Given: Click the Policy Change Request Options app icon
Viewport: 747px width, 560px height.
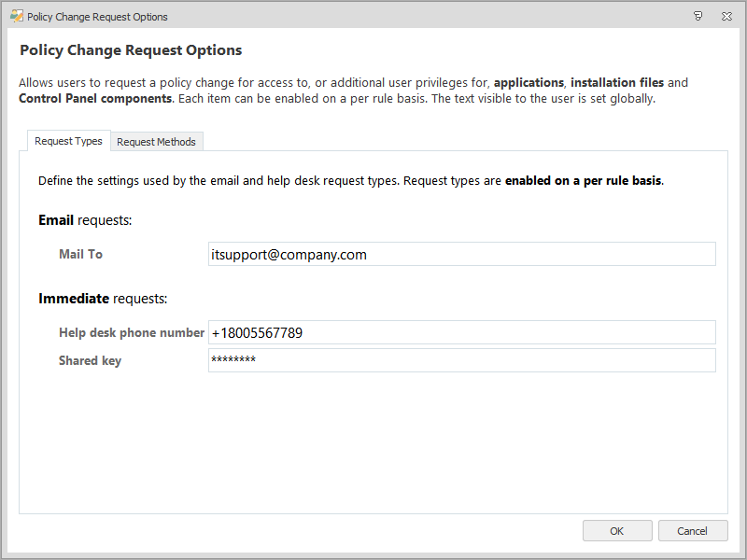Looking at the screenshot, I should click(x=16, y=17).
